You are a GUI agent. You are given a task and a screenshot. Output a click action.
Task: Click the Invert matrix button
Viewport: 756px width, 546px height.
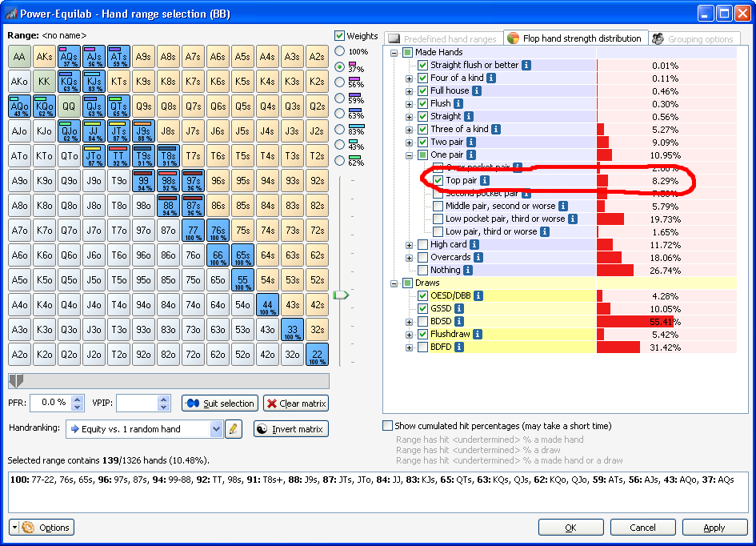pos(291,429)
